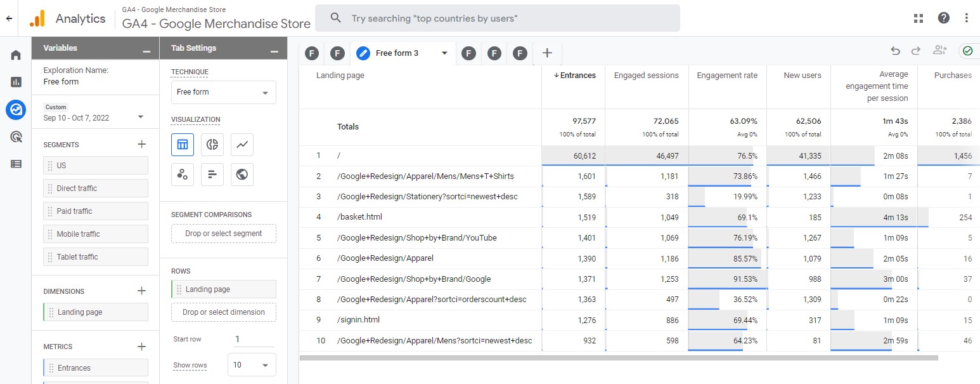Open Advertising icon in the left sidebar

point(16,136)
